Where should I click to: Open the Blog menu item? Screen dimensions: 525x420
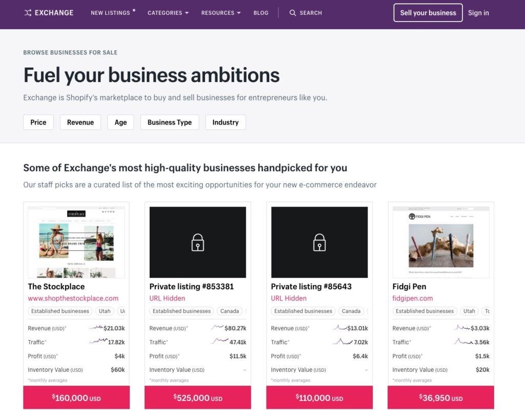click(261, 13)
